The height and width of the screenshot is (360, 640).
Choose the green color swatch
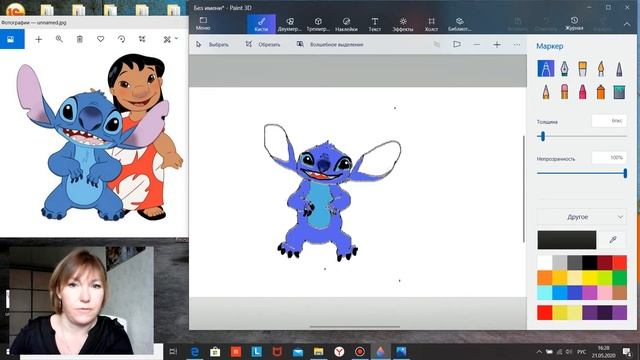pos(619,278)
